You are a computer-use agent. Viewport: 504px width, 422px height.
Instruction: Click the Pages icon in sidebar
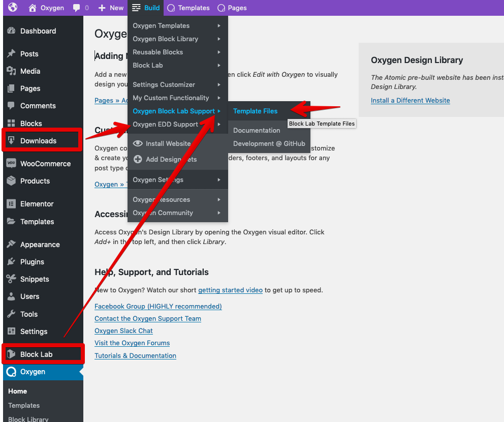[11, 88]
